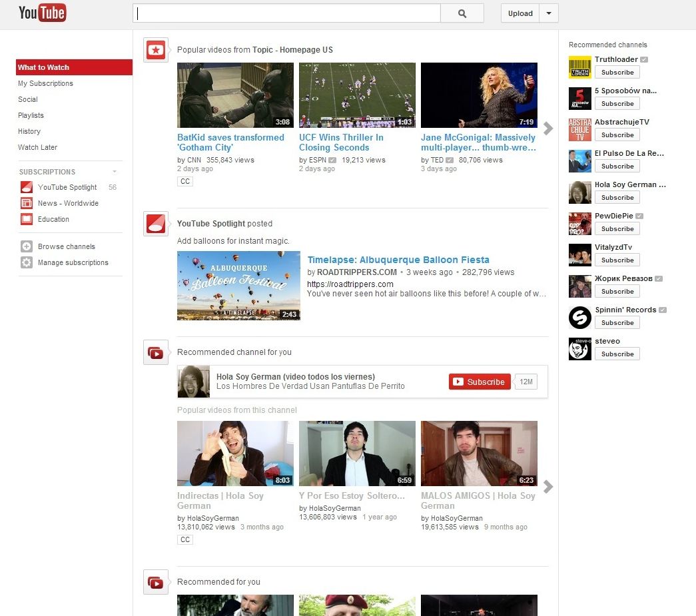Open Browse channels link
696x616 pixels.
[67, 246]
